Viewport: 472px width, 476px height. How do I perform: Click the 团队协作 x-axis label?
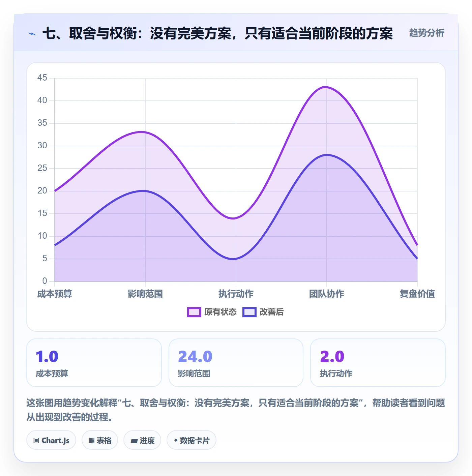point(327,294)
